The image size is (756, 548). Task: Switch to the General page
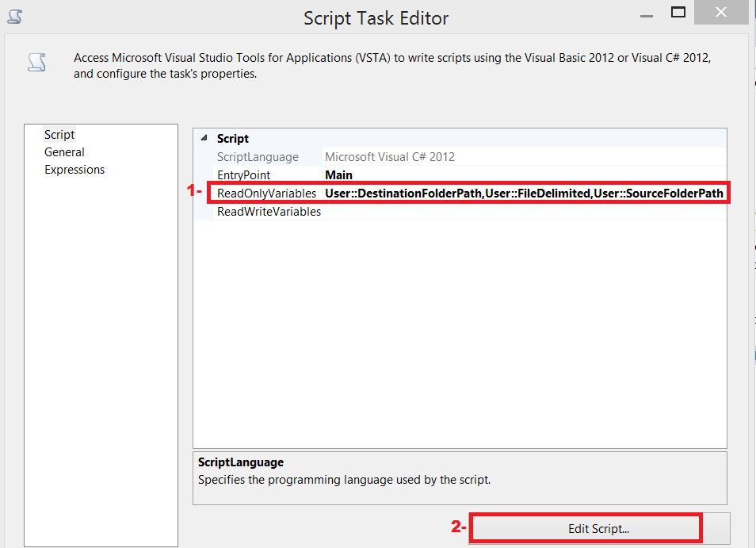tap(64, 151)
